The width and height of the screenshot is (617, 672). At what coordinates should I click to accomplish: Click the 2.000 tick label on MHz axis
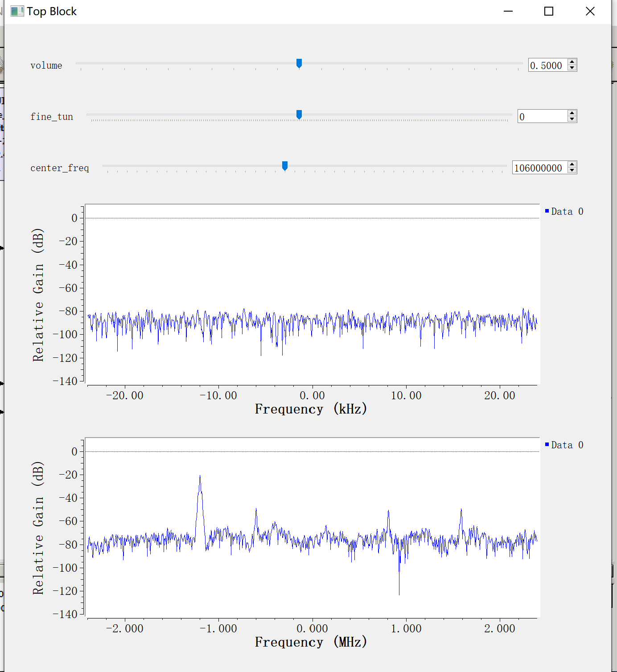click(x=500, y=628)
